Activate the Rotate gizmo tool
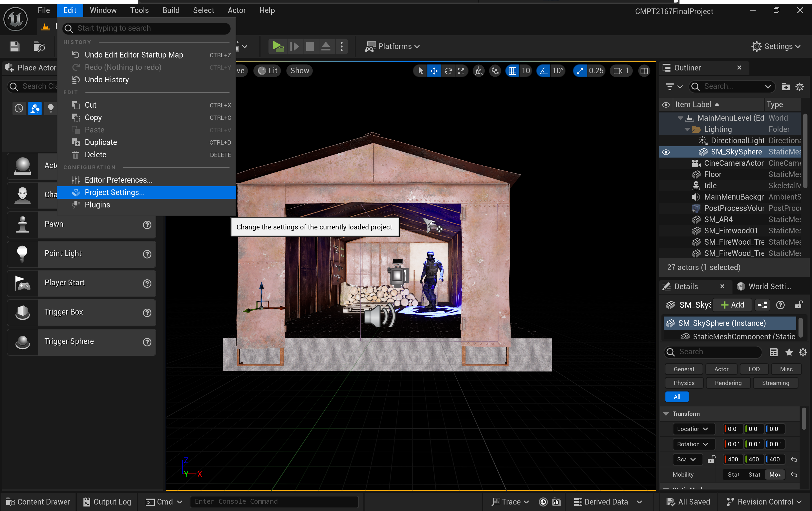Viewport: 812px width, 511px height. pos(448,71)
